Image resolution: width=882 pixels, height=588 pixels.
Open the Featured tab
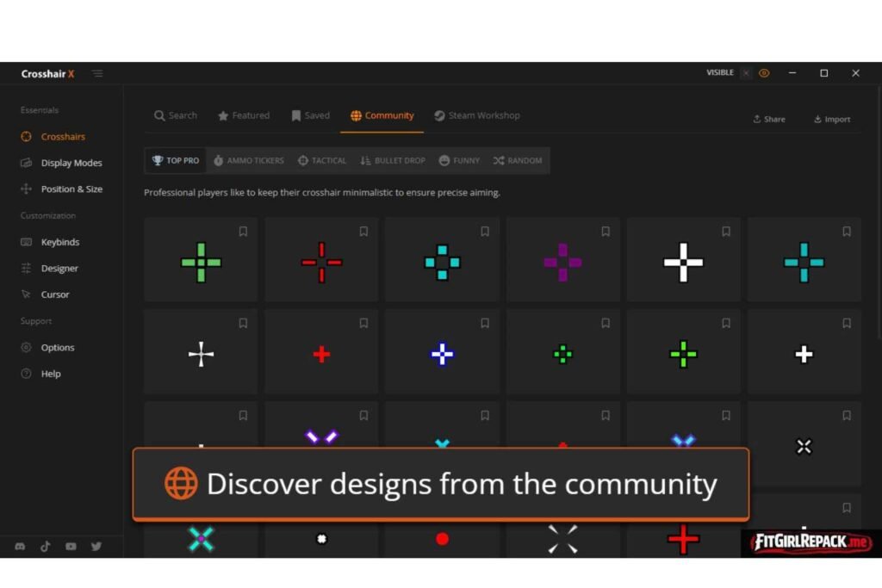(x=243, y=115)
